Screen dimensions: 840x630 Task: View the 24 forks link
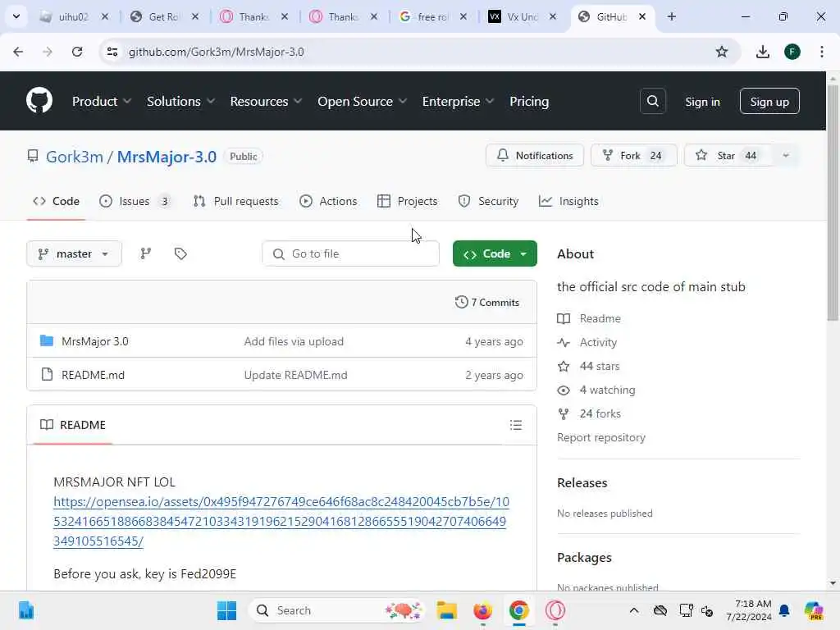[x=600, y=413]
